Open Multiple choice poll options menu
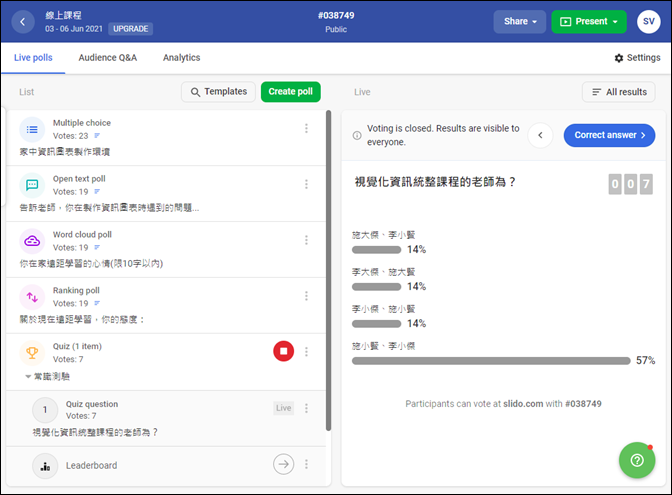Image resolution: width=672 pixels, height=495 pixels. (306, 128)
